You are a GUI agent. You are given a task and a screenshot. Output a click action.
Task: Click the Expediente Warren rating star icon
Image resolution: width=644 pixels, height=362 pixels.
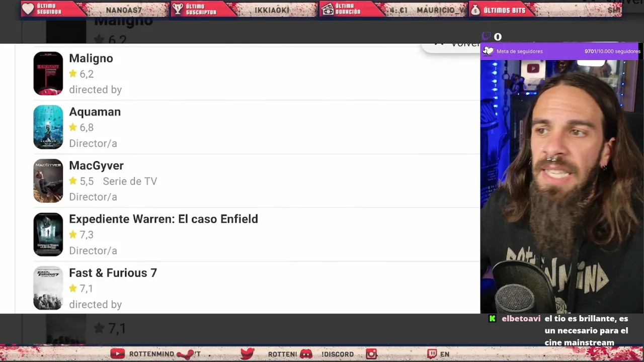pyautogui.click(x=73, y=234)
